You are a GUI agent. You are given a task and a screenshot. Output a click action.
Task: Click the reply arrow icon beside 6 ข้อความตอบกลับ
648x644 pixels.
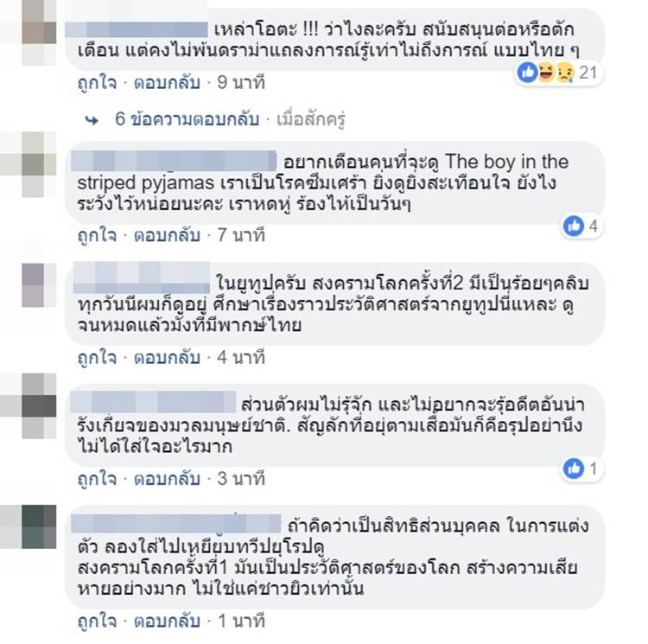coord(92,120)
